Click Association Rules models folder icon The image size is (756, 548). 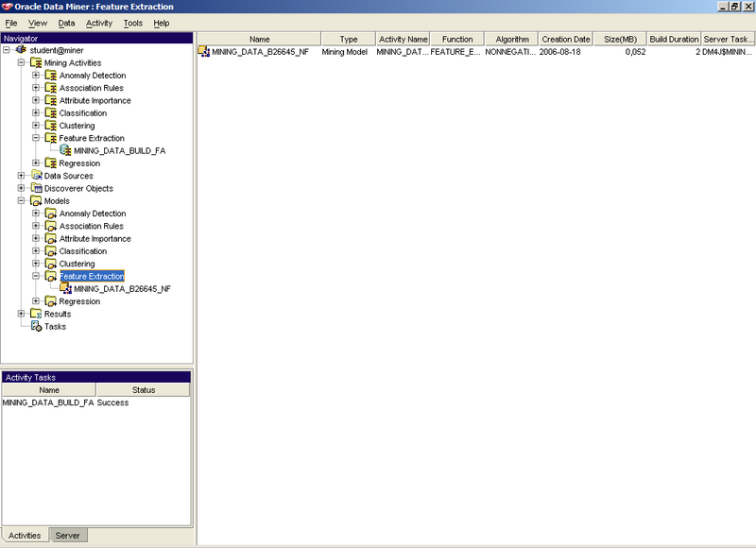point(51,226)
